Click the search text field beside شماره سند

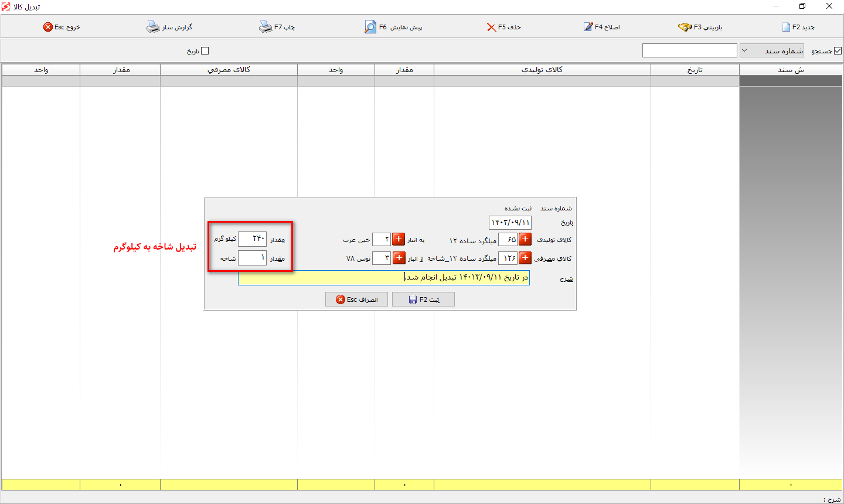coord(689,50)
